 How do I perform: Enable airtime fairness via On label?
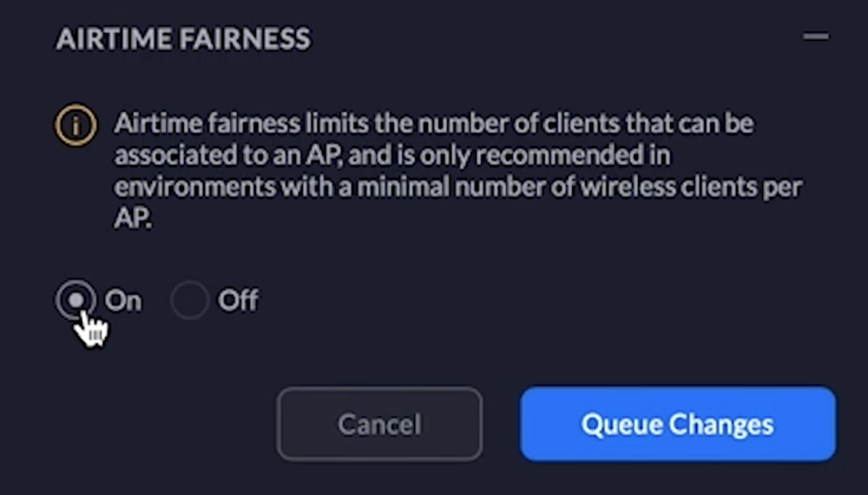[124, 301]
